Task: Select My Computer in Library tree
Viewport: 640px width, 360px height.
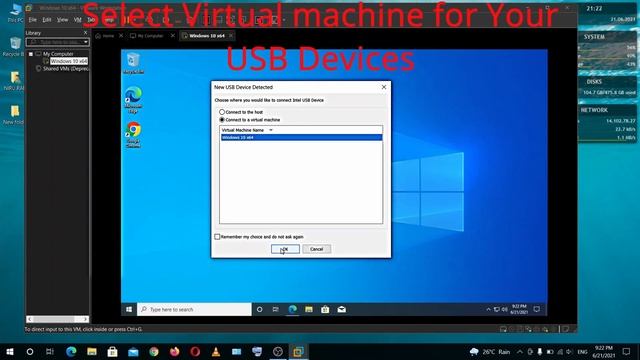Action: (58, 54)
